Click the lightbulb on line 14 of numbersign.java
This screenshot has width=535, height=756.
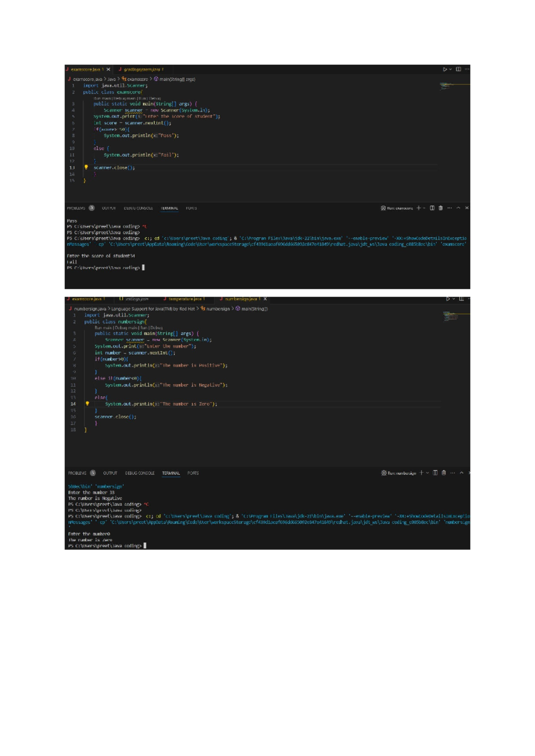87,404
